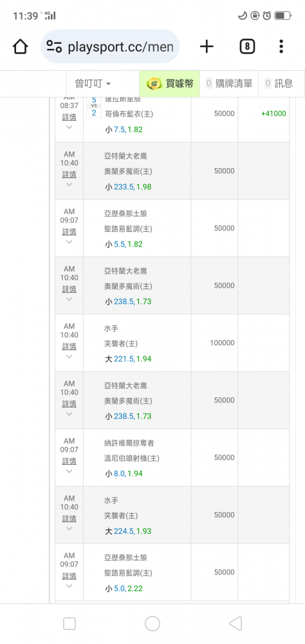Viewport: 305px width, 644px height.
Task: Open the tab switcher showing 8
Action: click(247, 47)
